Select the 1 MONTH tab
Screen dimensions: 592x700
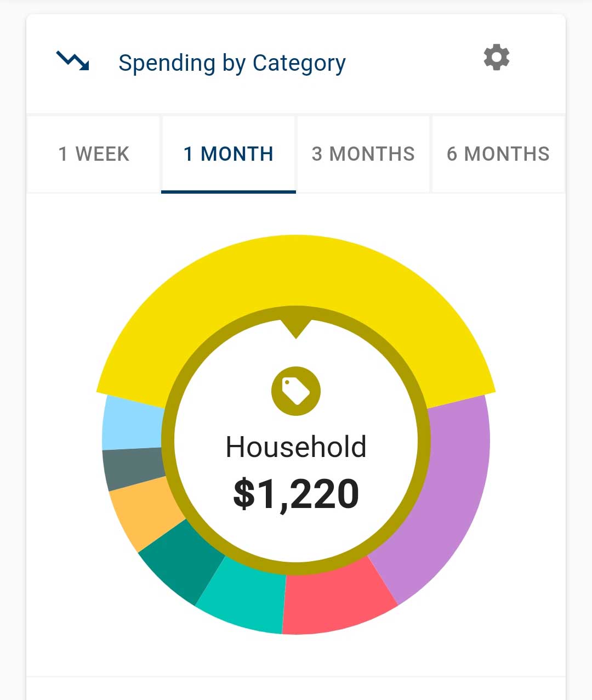click(x=229, y=154)
